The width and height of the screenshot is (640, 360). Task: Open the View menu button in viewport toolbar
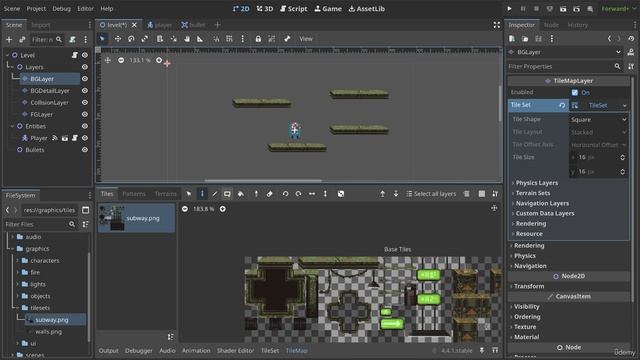306,39
